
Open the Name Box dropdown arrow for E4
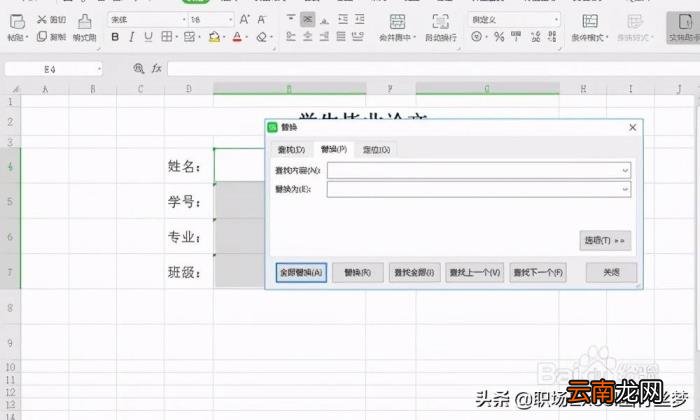tap(99, 69)
